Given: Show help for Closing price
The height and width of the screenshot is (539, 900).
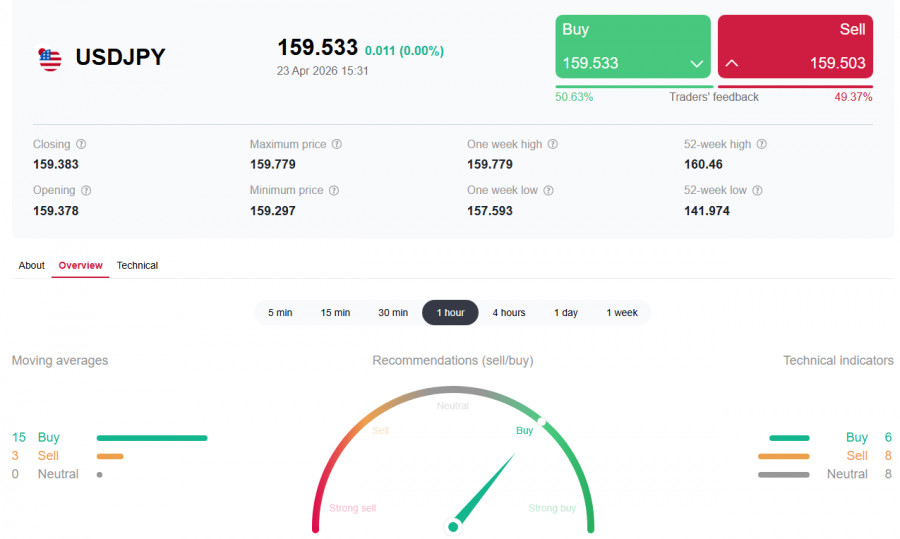Looking at the screenshot, I should [82, 144].
